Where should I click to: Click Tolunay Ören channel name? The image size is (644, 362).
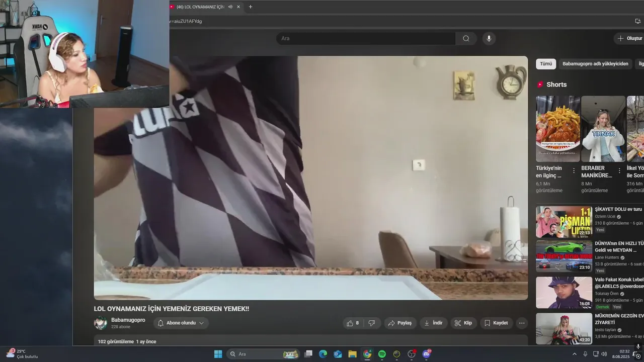607,294
